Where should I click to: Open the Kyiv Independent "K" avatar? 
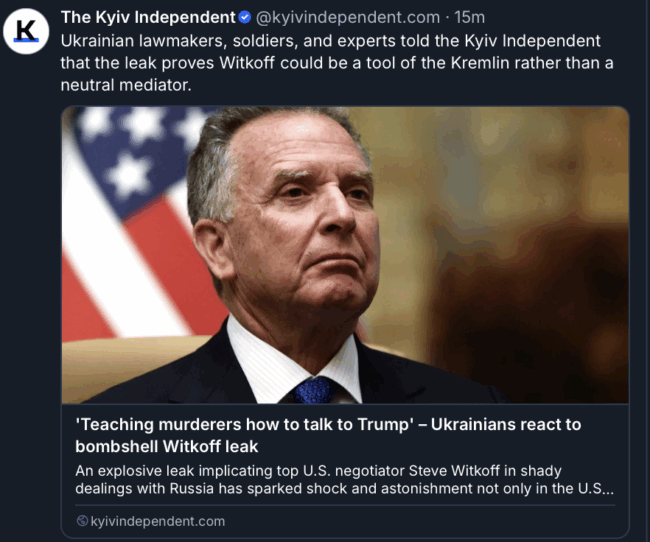tap(26, 32)
